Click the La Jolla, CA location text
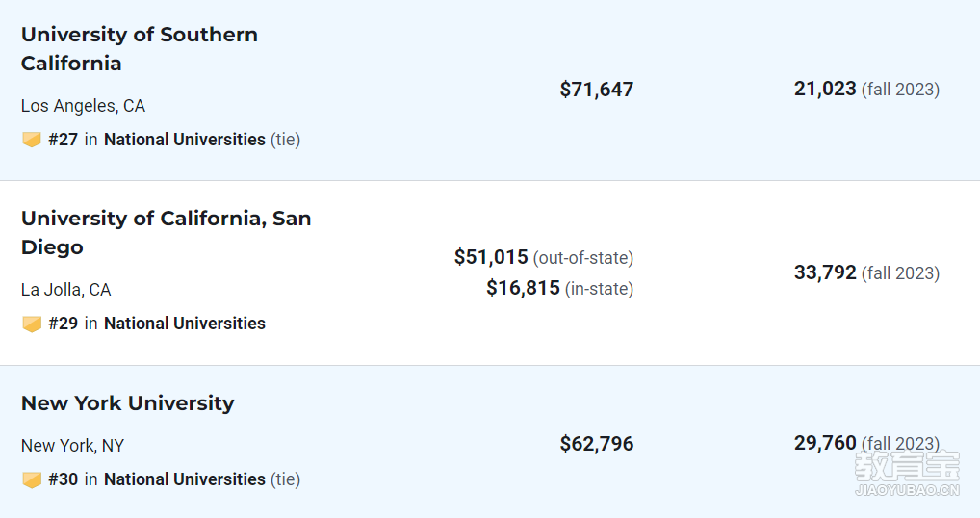The image size is (980, 518). (x=66, y=289)
